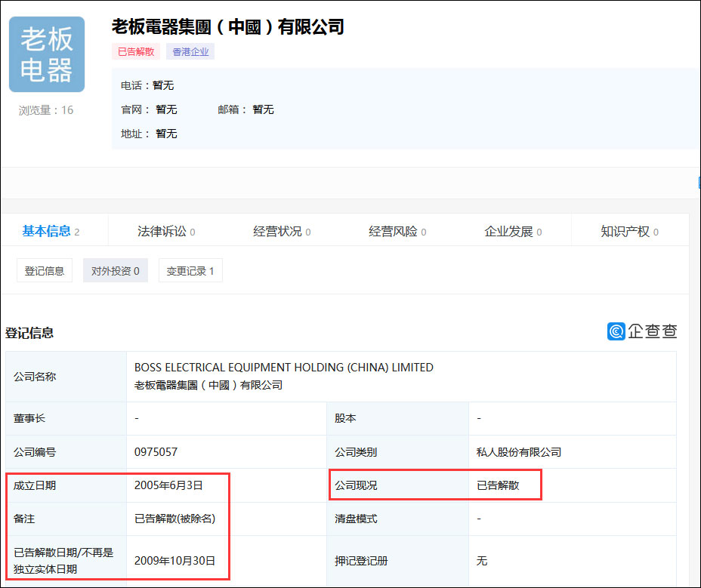Click the 无 value in the 押记登记册 row
This screenshot has width=701, height=588.
(x=481, y=561)
